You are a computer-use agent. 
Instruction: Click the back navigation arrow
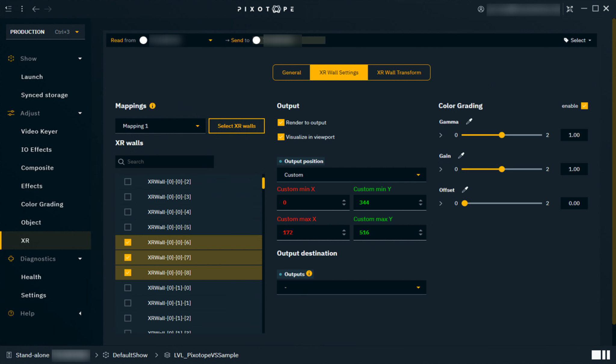(35, 9)
